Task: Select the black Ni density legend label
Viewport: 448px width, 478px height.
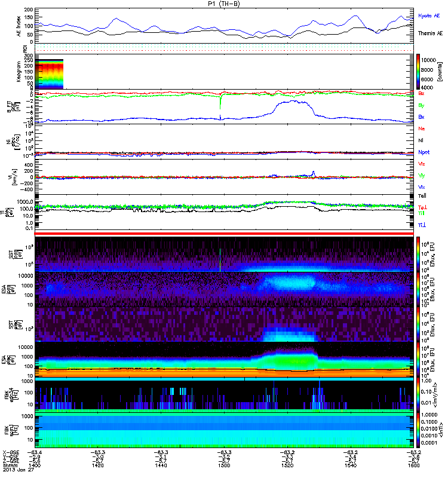Action: point(421,140)
